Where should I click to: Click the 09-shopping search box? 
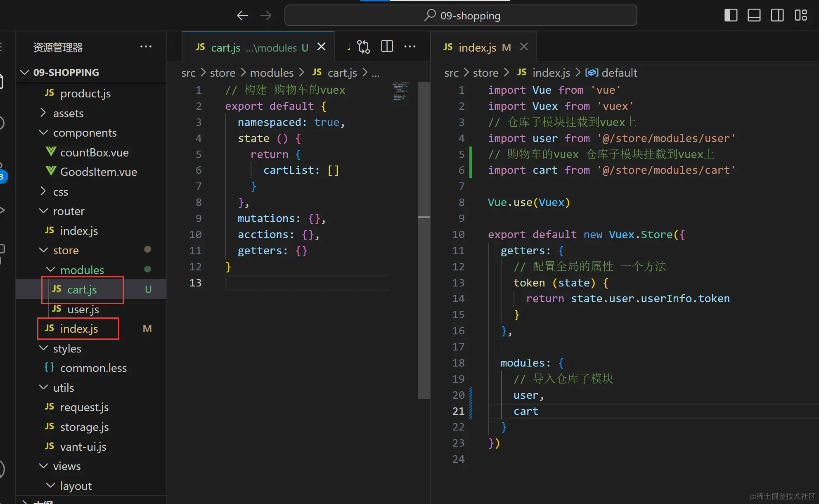tap(461, 16)
